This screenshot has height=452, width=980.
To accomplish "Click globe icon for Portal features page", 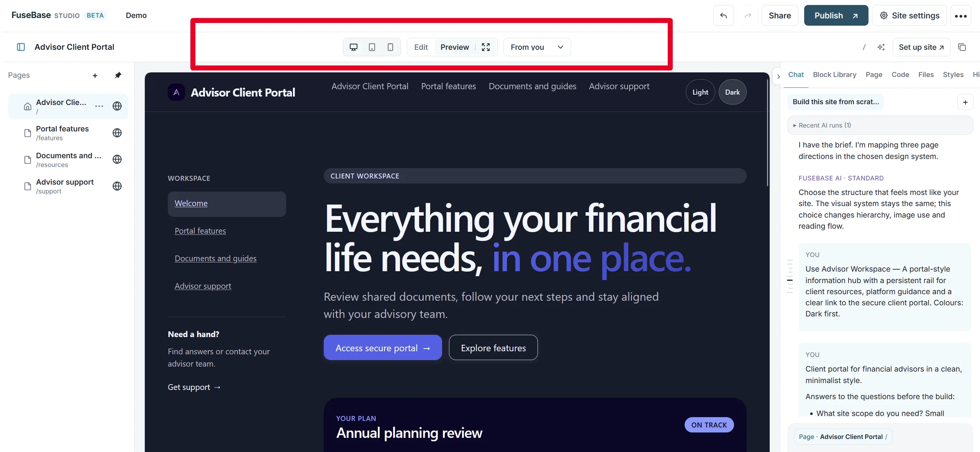I will [x=117, y=133].
